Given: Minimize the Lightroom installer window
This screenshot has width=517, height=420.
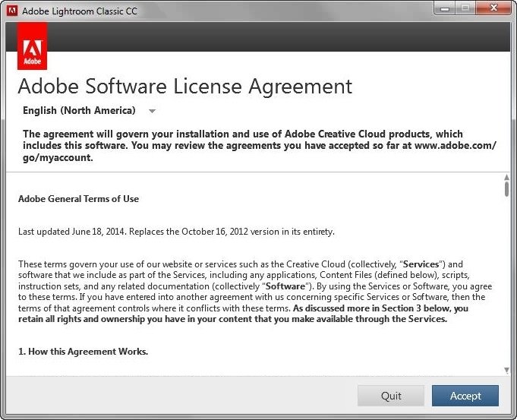Looking at the screenshot, I should [445, 8].
